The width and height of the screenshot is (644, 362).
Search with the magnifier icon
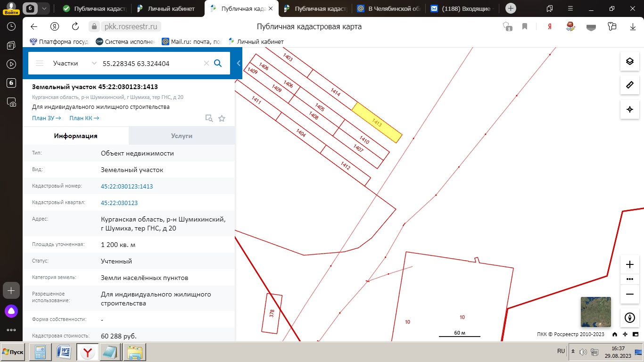coord(218,63)
